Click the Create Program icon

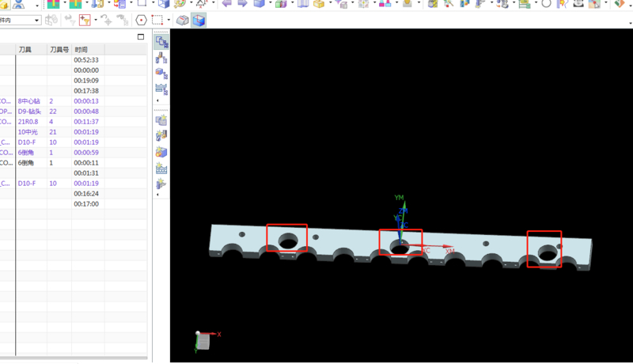[161, 120]
